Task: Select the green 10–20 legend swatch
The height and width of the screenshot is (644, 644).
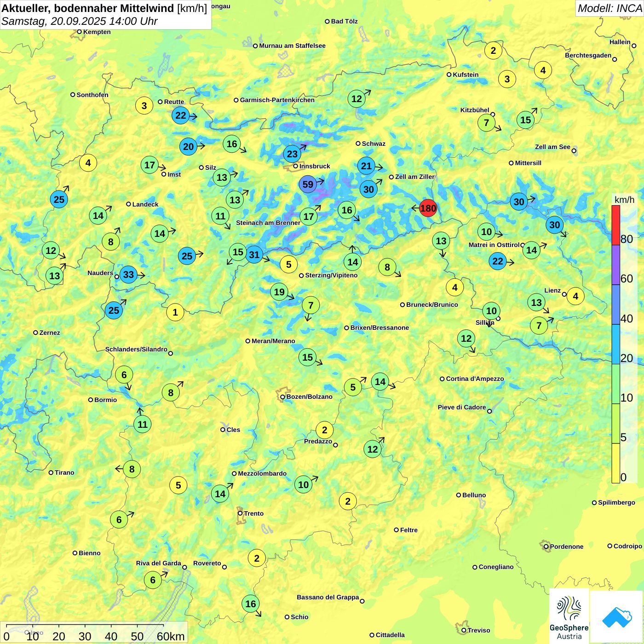Action: tap(615, 384)
